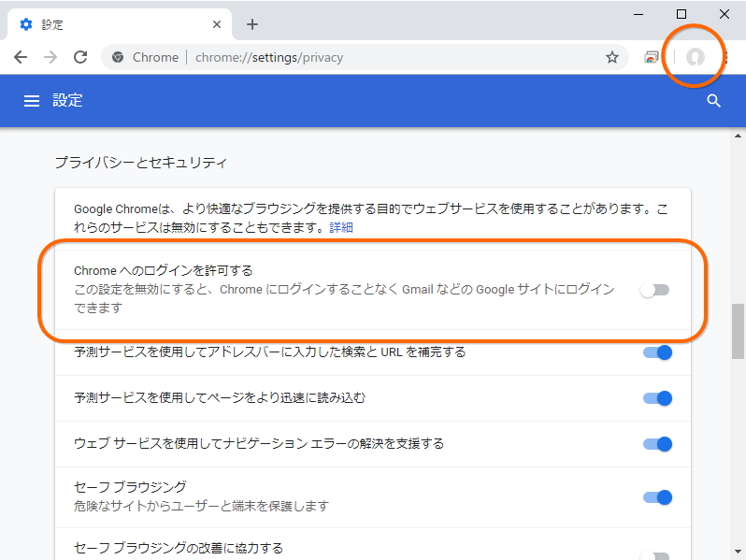Click the 'プライバシーとセキュリティ' heading
Image resolution: width=746 pixels, height=560 pixels.
141,163
